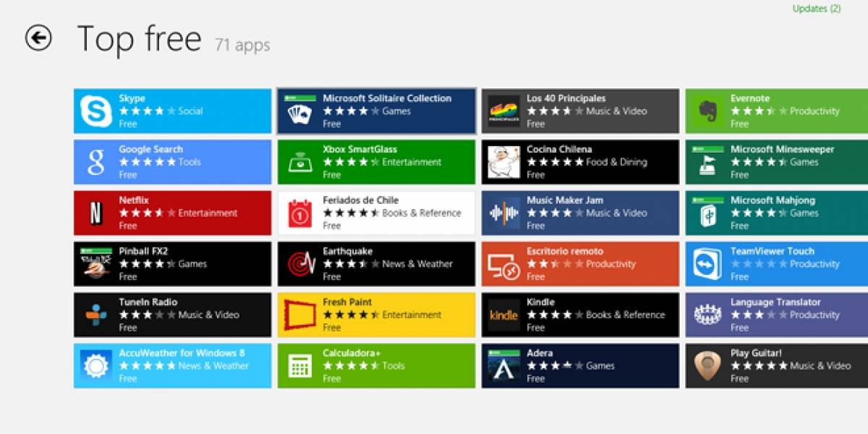868x434 pixels.
Task: Click Skype's star rating
Action: point(147,111)
